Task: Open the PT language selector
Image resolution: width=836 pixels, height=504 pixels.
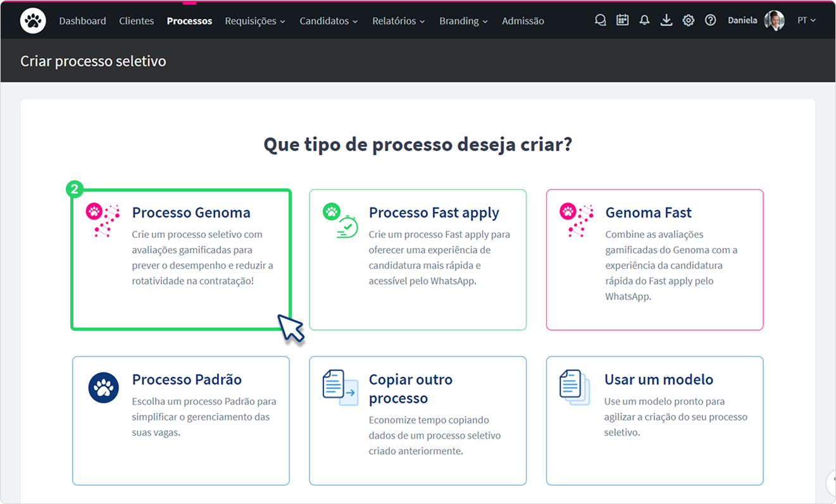Action: [x=806, y=20]
